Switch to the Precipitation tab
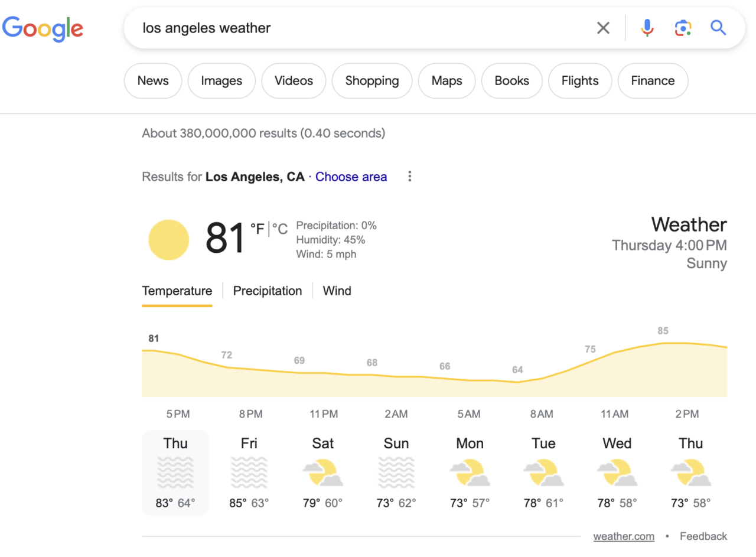The image size is (756, 557). pos(268,291)
